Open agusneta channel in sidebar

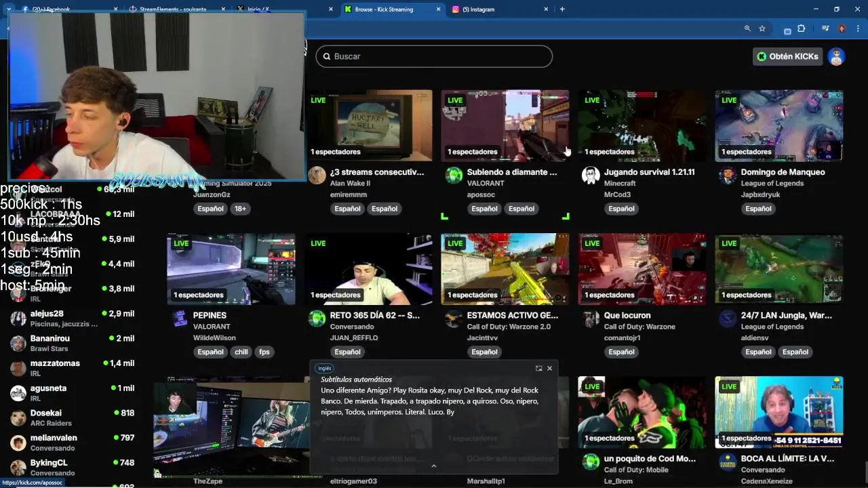pos(72,393)
